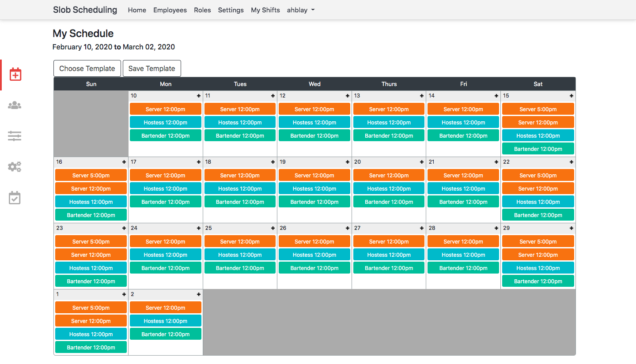
Task: Open Hostess 12:00pm shift on day 17
Action: [x=166, y=188]
